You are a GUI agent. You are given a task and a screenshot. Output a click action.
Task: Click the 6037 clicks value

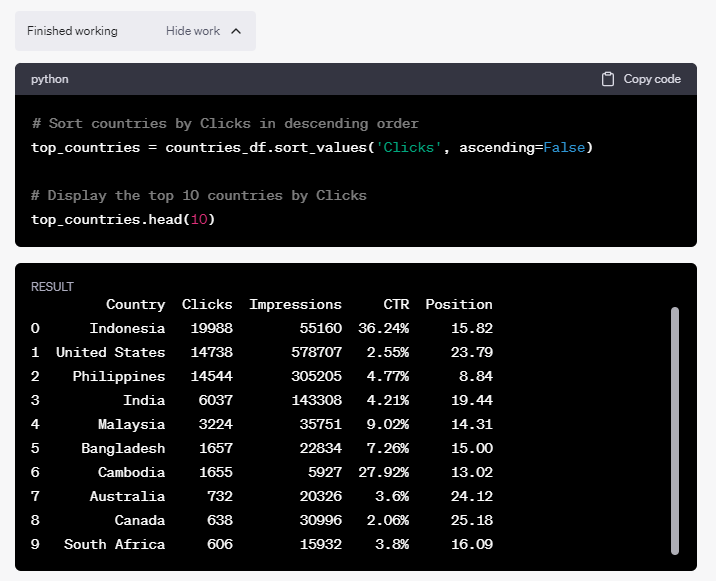216,400
